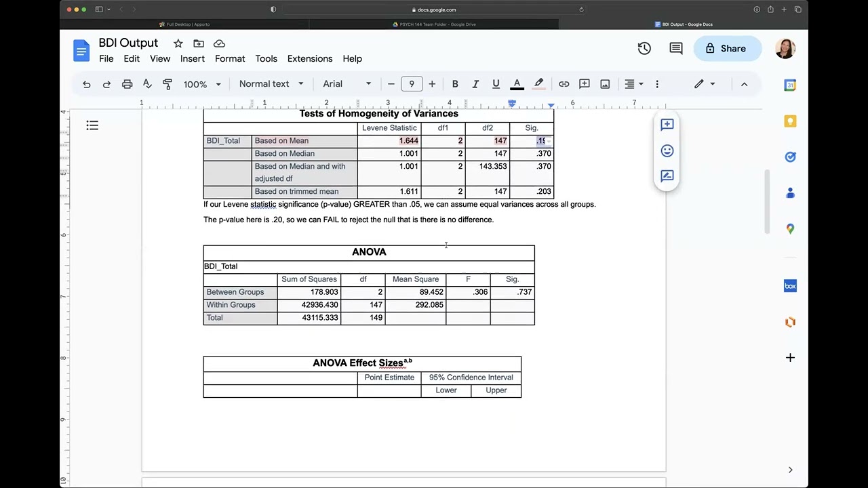The height and width of the screenshot is (488, 868).
Task: Click Safari address bar docs.google.com
Action: 434,9
